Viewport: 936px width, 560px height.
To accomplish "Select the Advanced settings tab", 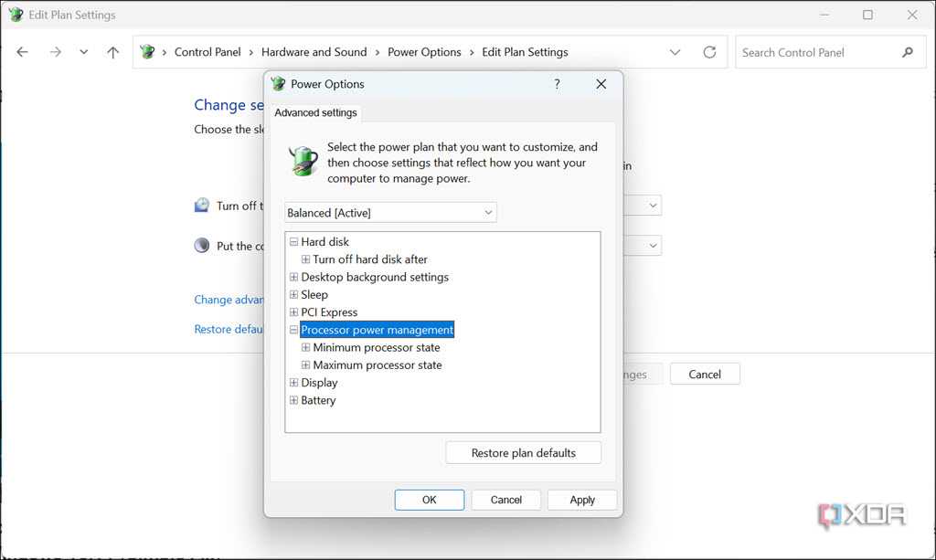I will click(x=315, y=112).
